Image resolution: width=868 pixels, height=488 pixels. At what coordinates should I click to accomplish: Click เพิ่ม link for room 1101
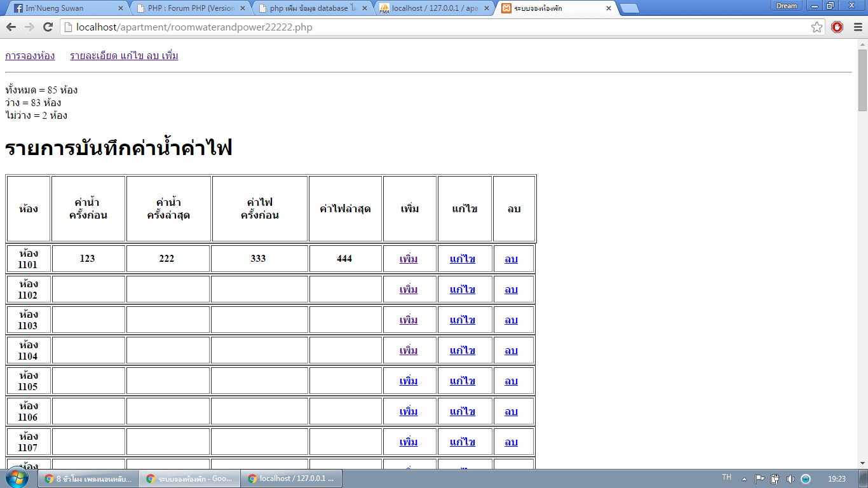tap(409, 259)
